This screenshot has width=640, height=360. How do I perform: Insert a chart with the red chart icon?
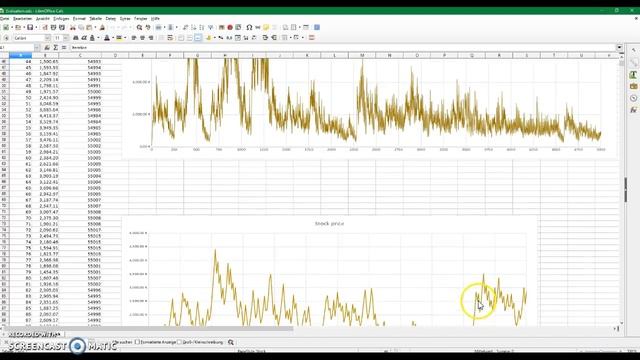pyautogui.click(x=230, y=27)
